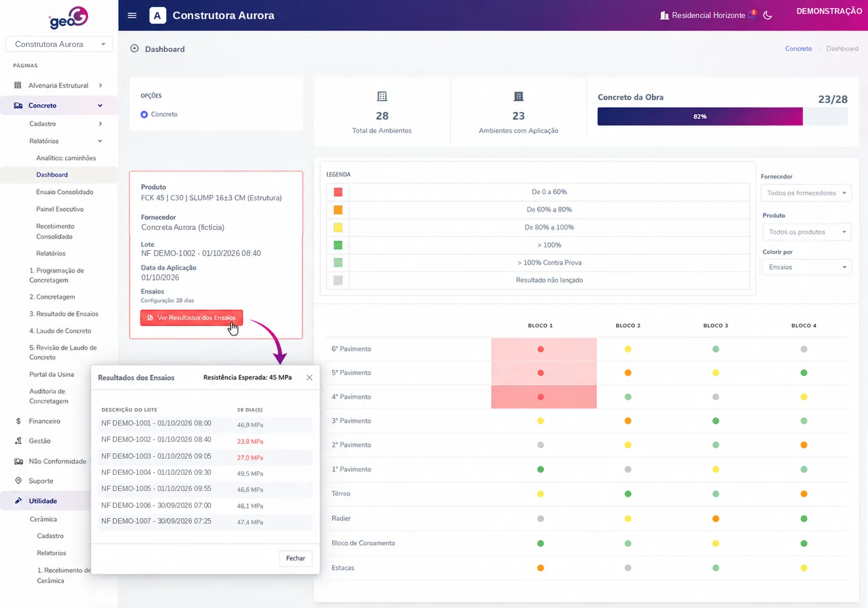This screenshot has height=608, width=868.
Task: Close the Resultados dos Ensaios popup
Action: [x=309, y=378]
